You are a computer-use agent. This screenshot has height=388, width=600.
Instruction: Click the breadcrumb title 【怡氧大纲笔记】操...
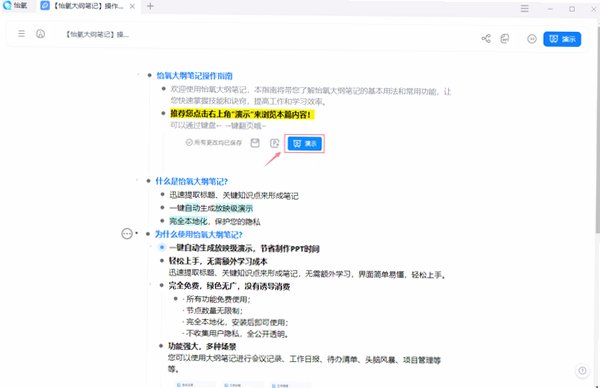pos(97,34)
